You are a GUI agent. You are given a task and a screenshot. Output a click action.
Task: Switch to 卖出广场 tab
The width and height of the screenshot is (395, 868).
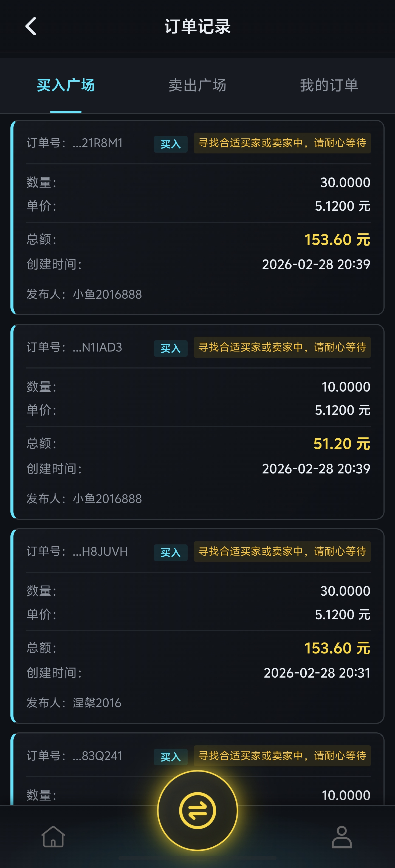[197, 85]
